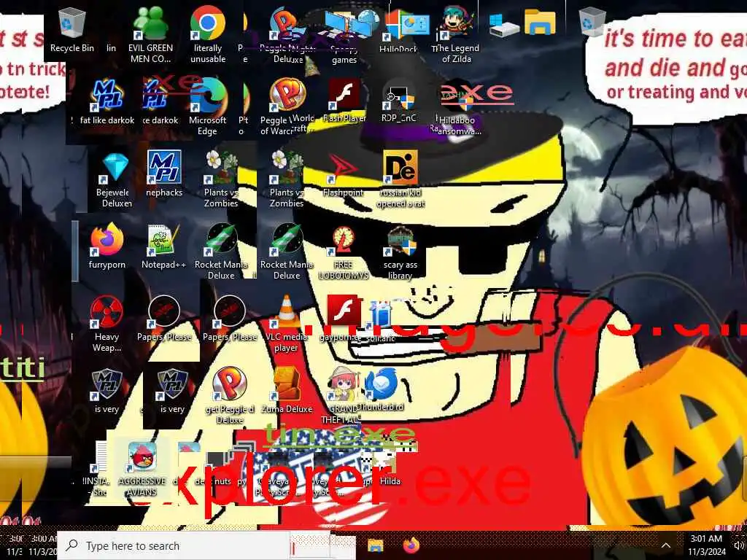Open The Legend of Zilda shortcut

tap(456, 35)
